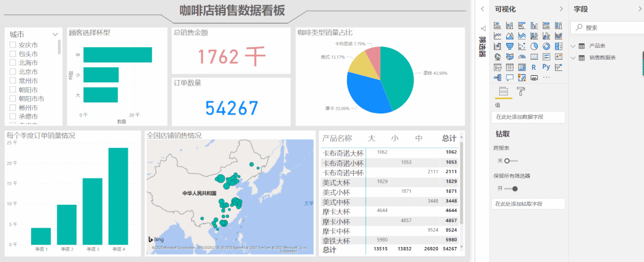The image size is (644, 262).
Task: Turn on the 跨报表 toggle
Action: click(x=511, y=161)
